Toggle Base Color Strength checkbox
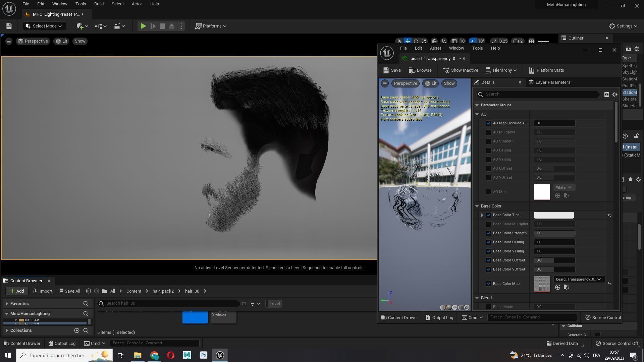644x362 pixels. pos(489,233)
